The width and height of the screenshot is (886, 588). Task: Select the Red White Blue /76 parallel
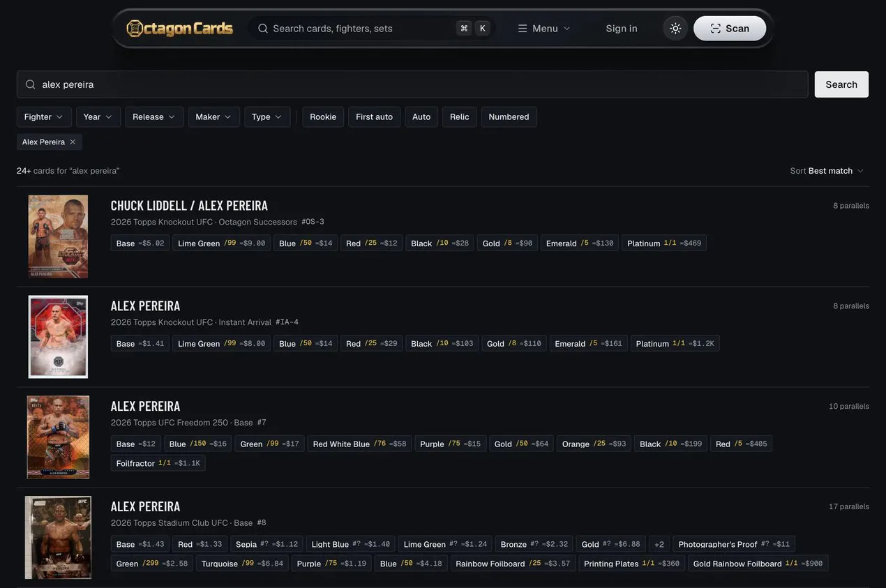click(x=359, y=444)
